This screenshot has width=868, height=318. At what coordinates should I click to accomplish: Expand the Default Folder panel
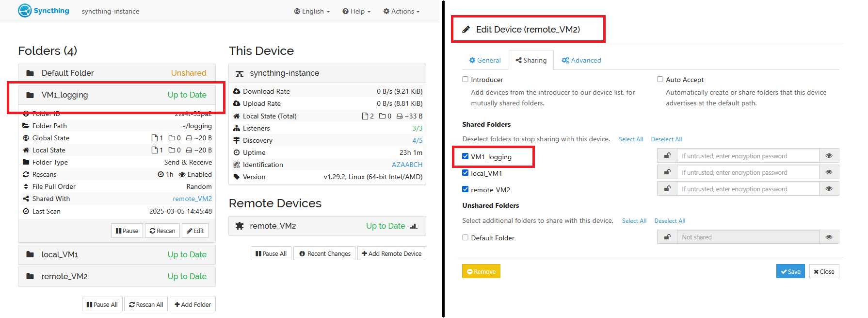coord(117,73)
